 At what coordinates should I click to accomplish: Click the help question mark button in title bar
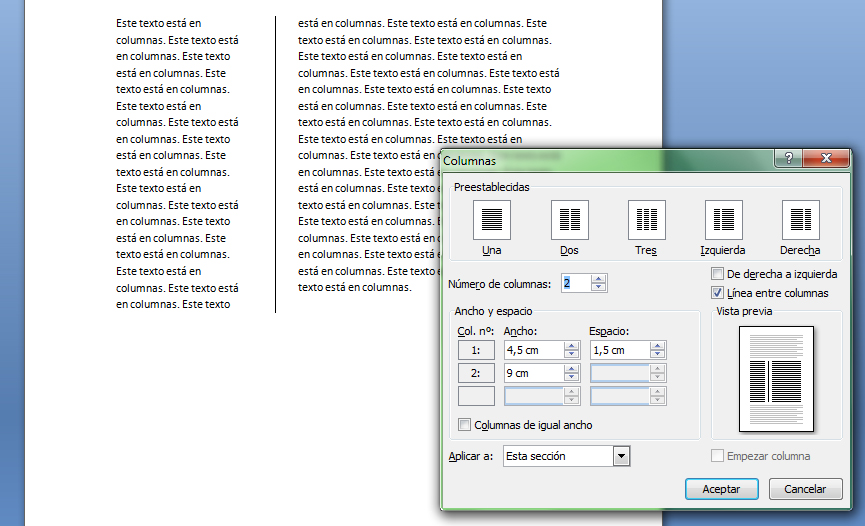point(789,159)
